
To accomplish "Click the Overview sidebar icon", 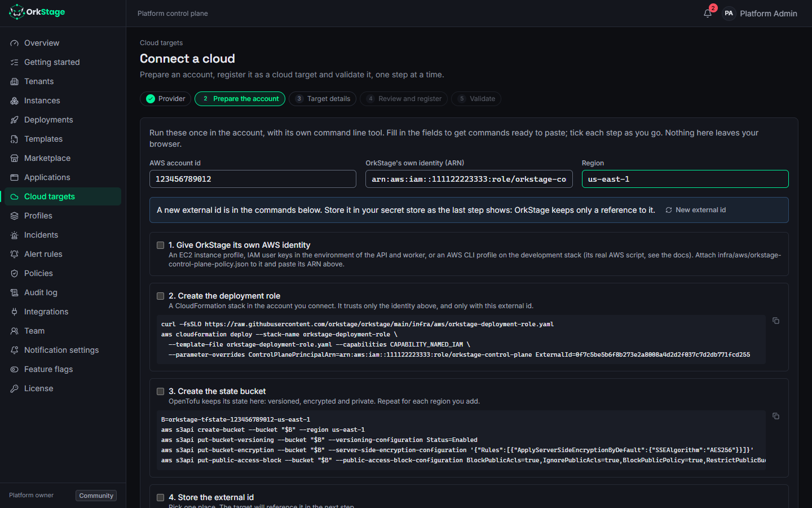I will [x=15, y=43].
